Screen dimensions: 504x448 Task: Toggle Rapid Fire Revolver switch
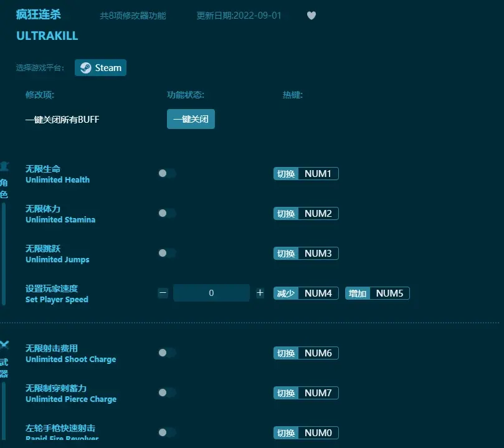pyautogui.click(x=166, y=432)
